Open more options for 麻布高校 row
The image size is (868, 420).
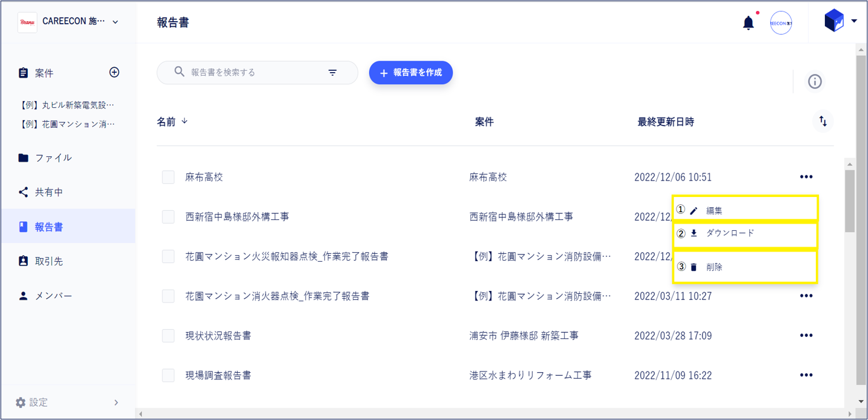click(806, 177)
